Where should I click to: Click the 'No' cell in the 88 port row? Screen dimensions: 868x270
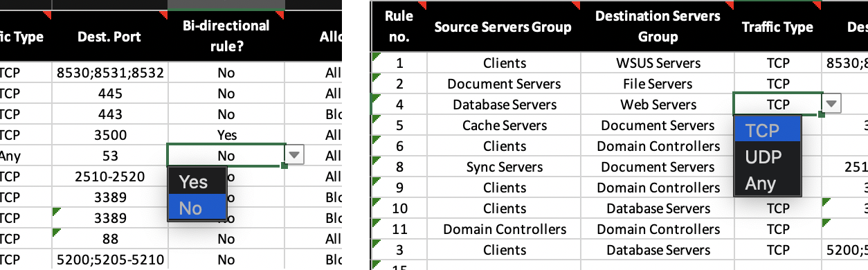coord(226,239)
